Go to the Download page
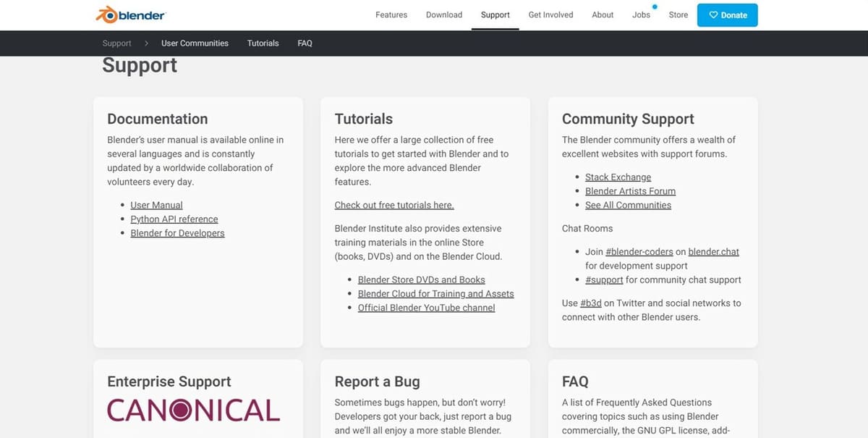Screen dimensions: 868x438 coord(444,15)
